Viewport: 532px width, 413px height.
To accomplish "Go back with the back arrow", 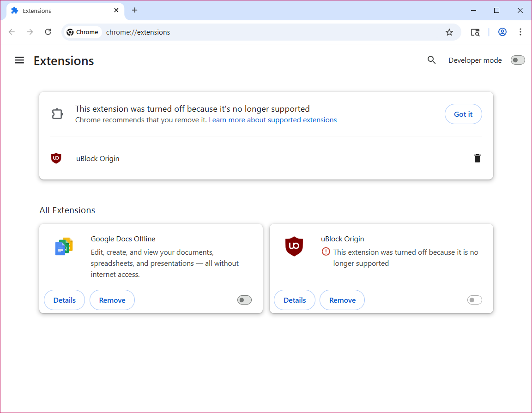I will click(x=12, y=32).
